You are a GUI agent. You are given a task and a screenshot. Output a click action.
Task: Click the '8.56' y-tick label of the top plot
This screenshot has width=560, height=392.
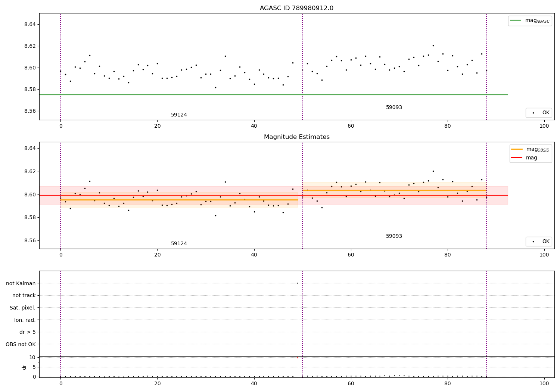[30, 111]
